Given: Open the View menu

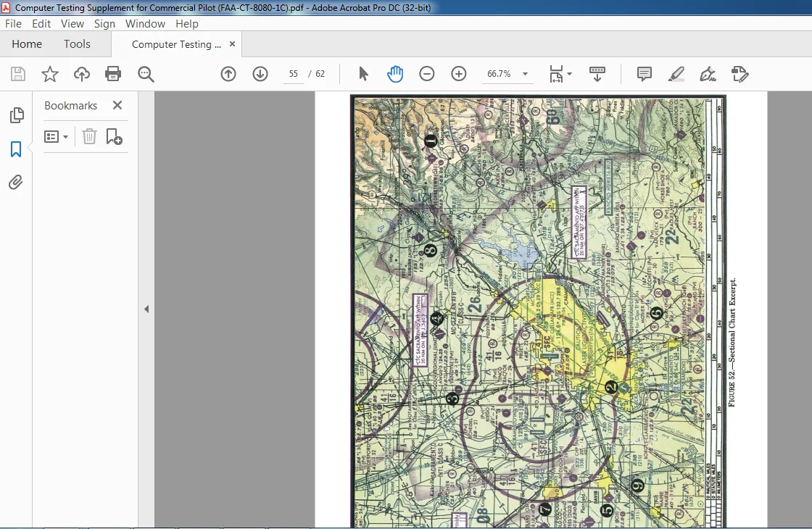Looking at the screenshot, I should coord(72,24).
